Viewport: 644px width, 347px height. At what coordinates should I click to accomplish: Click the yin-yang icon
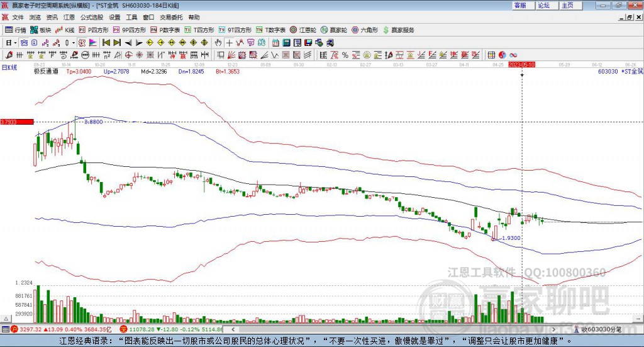[502, 55]
